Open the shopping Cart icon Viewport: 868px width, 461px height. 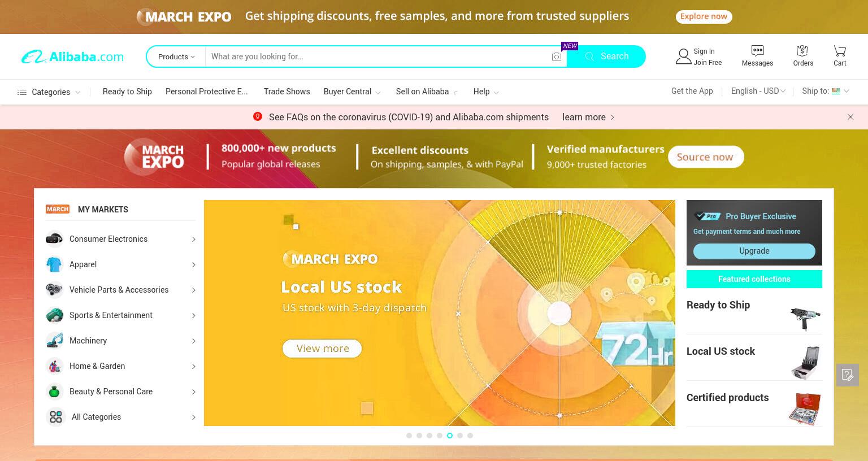tap(840, 51)
